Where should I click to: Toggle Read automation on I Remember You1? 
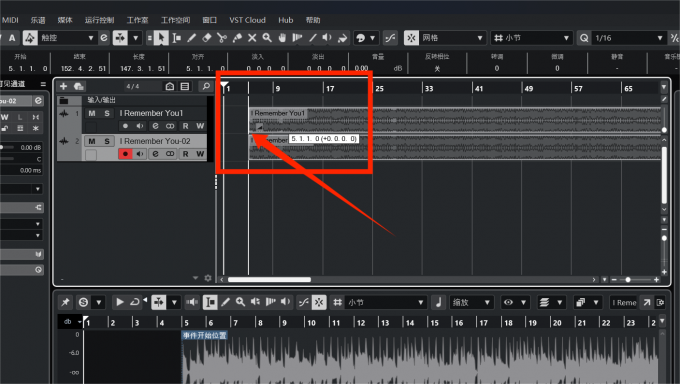[x=186, y=126]
